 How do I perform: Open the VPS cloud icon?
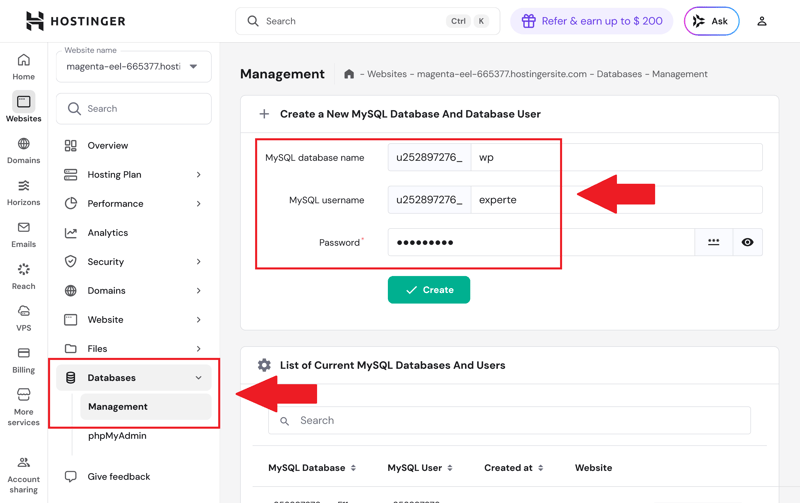tap(23, 312)
